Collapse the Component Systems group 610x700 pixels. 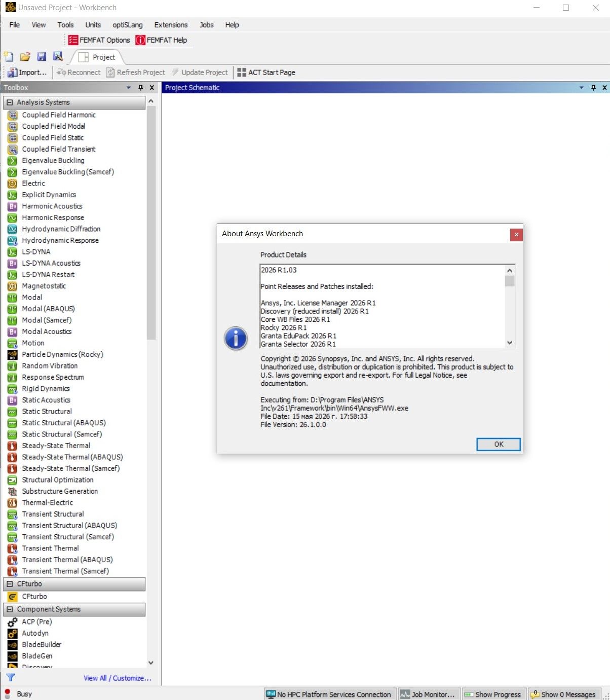10,609
